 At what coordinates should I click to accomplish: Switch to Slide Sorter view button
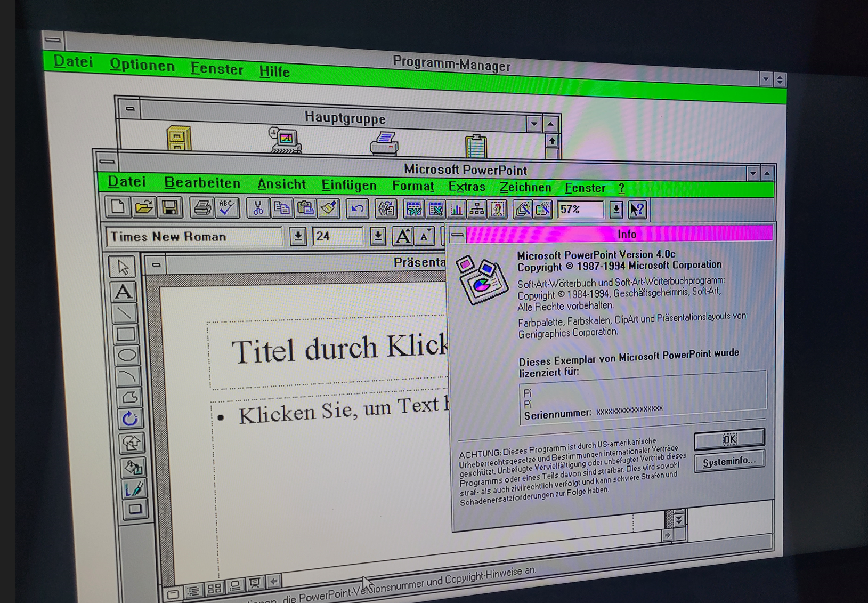click(x=214, y=588)
